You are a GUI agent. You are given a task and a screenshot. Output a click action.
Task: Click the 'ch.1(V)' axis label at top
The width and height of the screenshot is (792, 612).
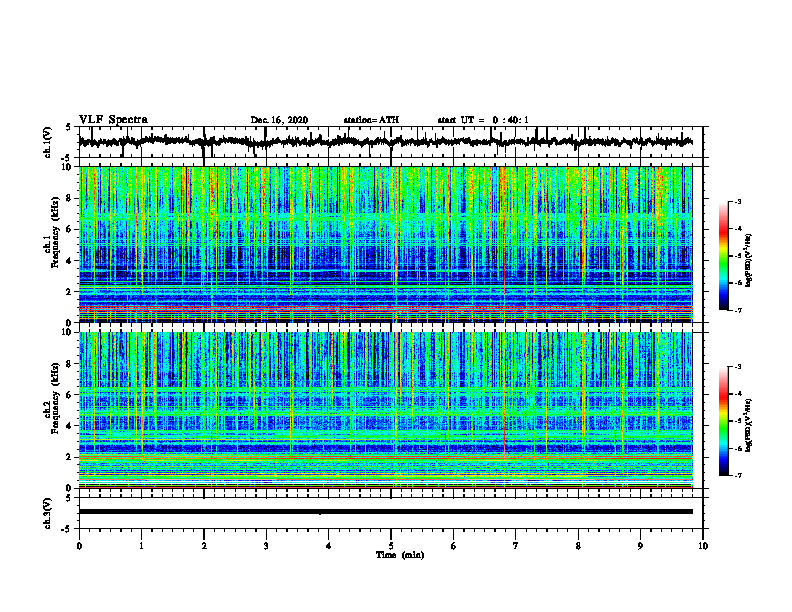[48, 142]
